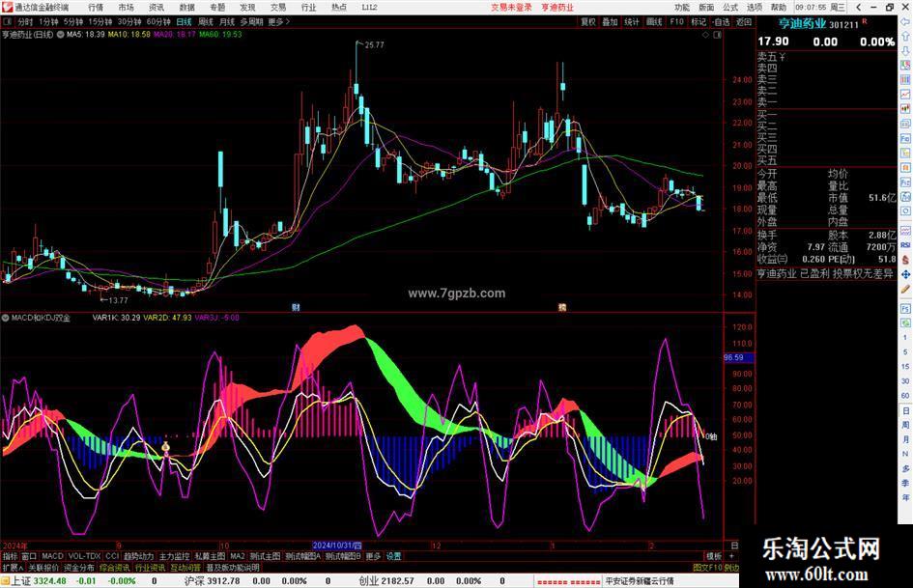Click the gear icon next to MACD和KDJ双金

[x=5, y=318]
